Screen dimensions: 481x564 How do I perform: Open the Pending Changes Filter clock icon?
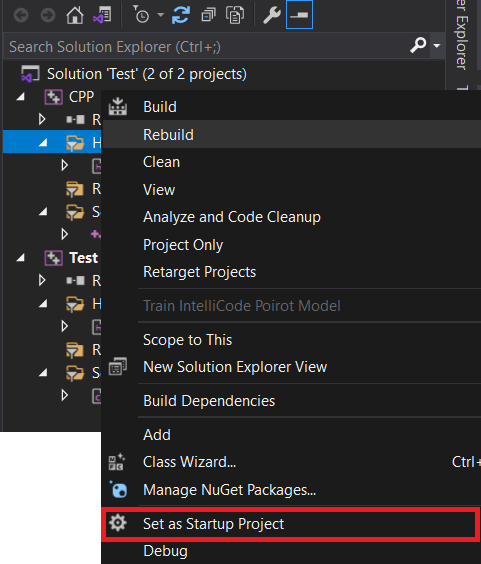[141, 15]
